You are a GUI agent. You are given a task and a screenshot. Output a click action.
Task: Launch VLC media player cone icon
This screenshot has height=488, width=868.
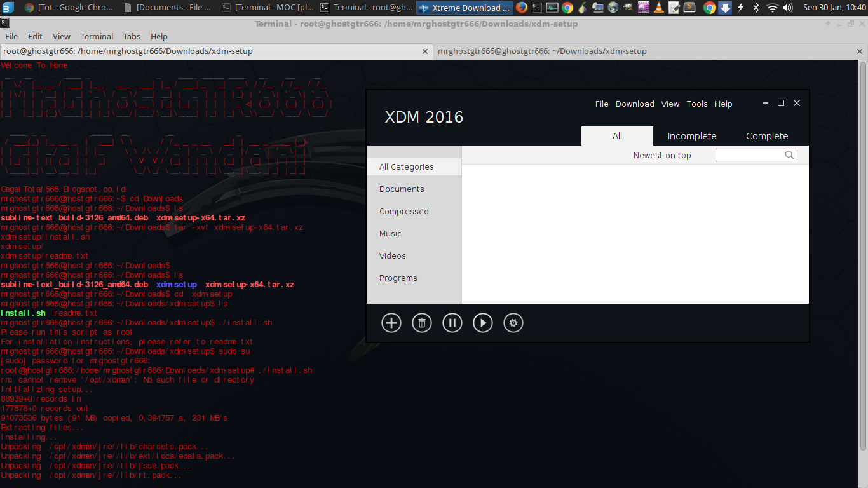[658, 8]
